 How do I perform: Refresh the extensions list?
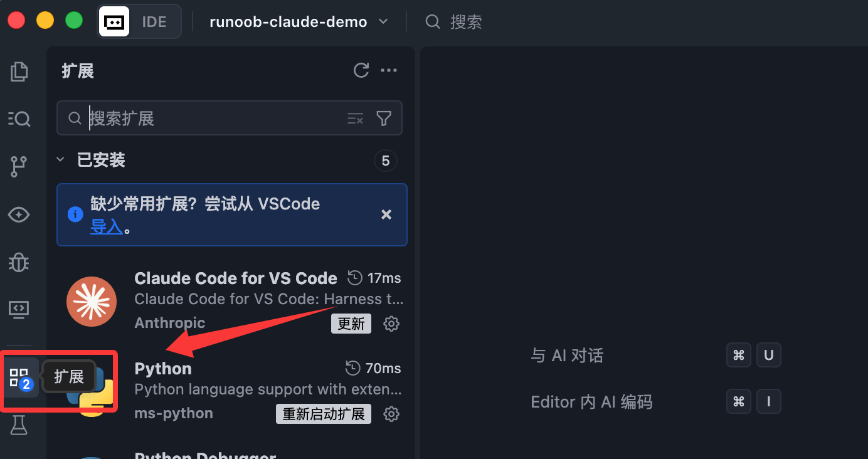[361, 70]
